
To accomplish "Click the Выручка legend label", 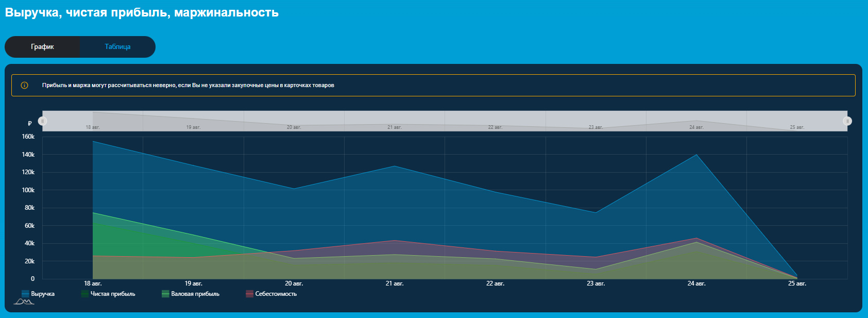I will coord(43,294).
